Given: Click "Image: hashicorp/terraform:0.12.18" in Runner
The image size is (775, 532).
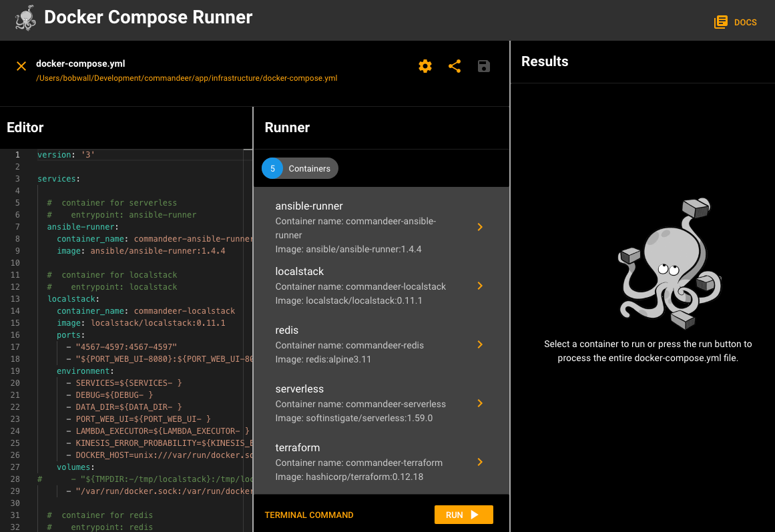Looking at the screenshot, I should 349,477.
